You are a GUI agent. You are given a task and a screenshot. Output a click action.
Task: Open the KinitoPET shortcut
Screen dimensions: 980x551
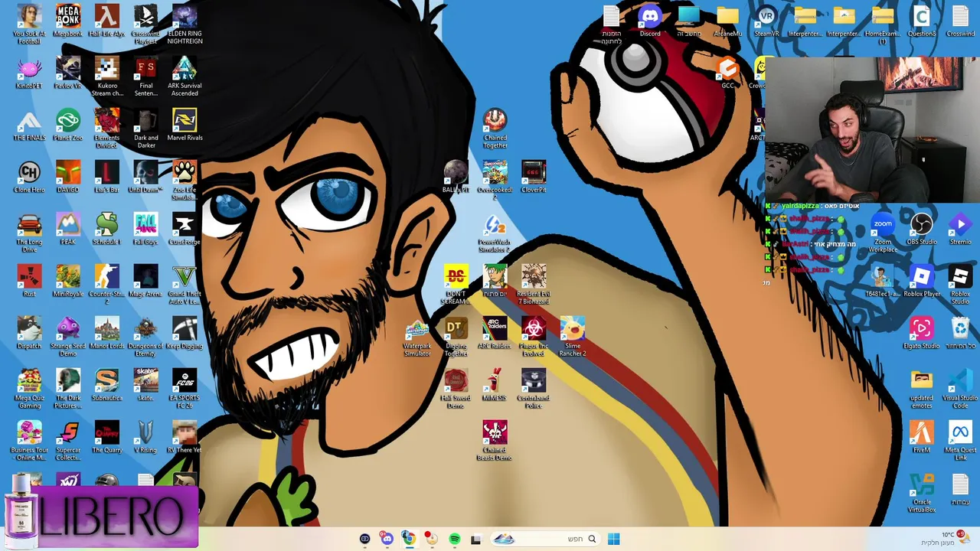click(29, 73)
